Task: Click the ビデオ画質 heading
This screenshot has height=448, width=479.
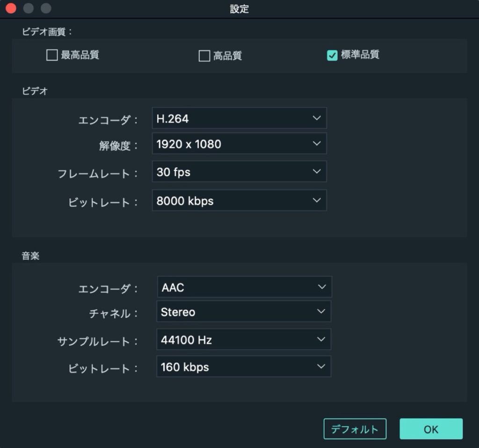Action: (x=47, y=31)
